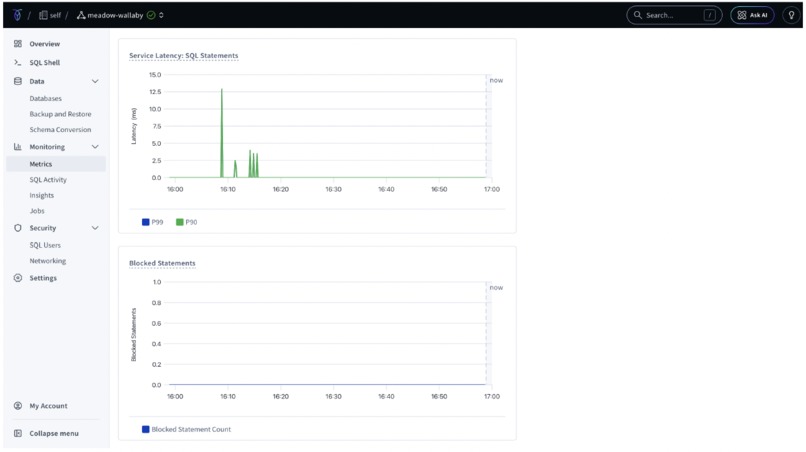Focus the Search input field
Viewport: 806px width, 452px height.
tap(674, 15)
